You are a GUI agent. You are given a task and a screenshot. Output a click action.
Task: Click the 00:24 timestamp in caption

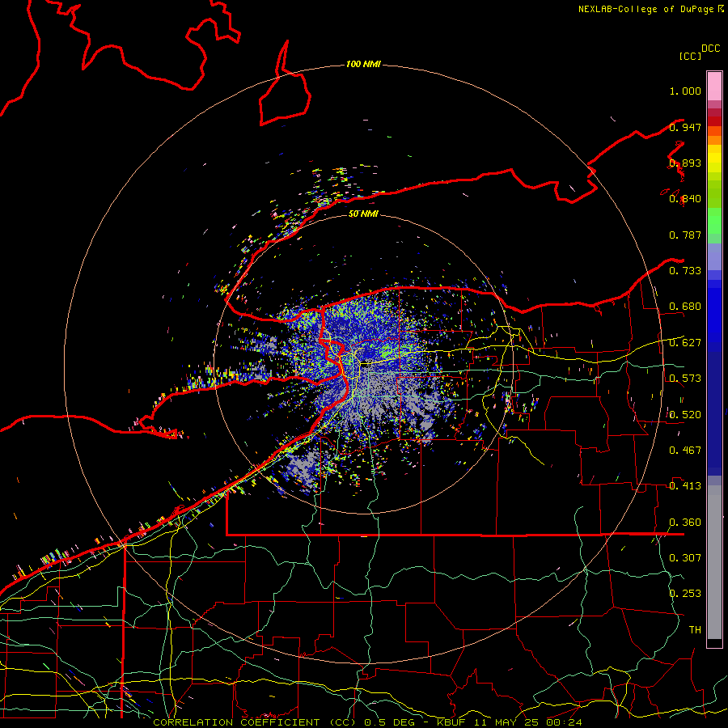[564, 722]
